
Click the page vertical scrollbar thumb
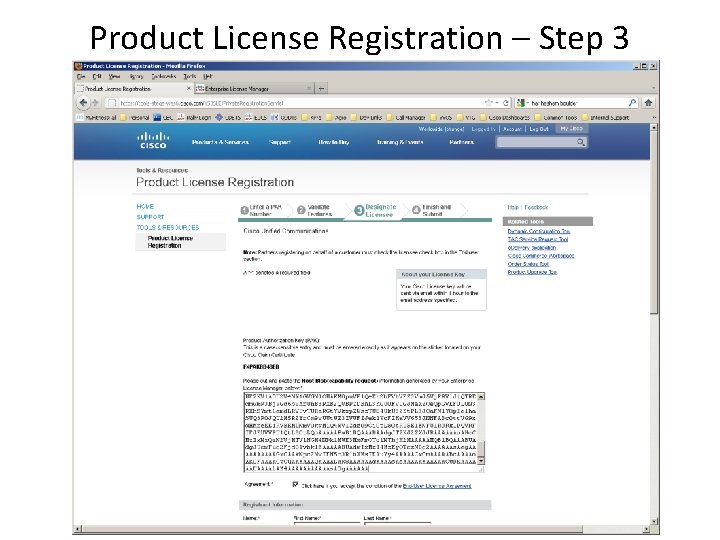point(654,223)
